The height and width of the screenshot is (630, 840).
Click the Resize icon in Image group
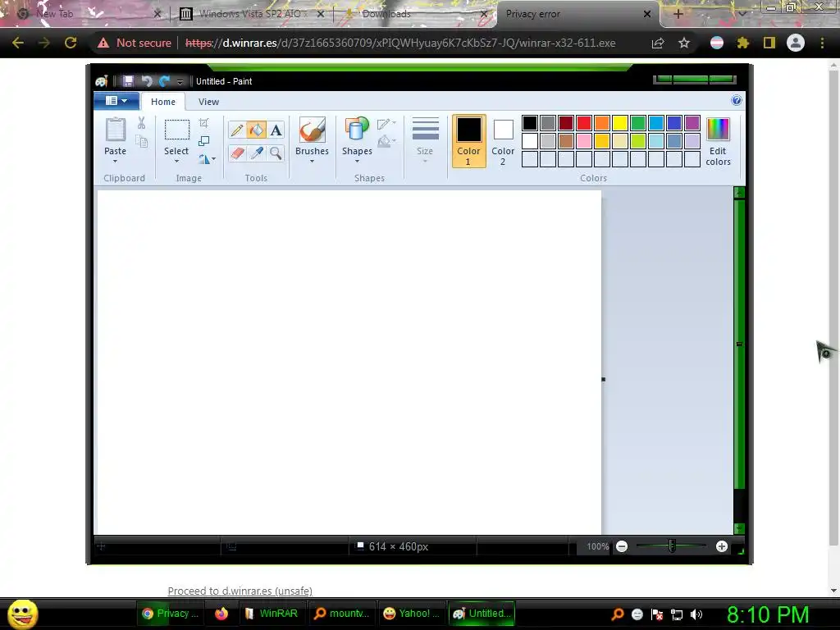pos(203,141)
